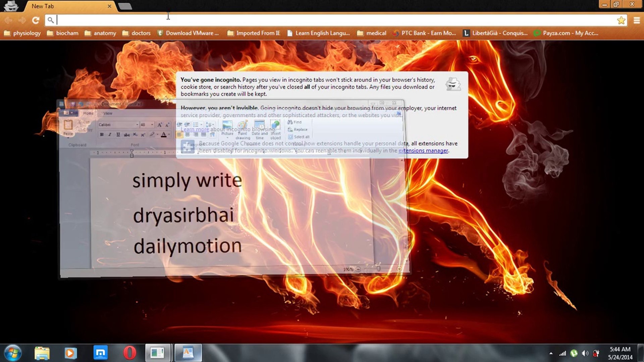Toggle Bold in WordPad ribbon

tap(102, 134)
